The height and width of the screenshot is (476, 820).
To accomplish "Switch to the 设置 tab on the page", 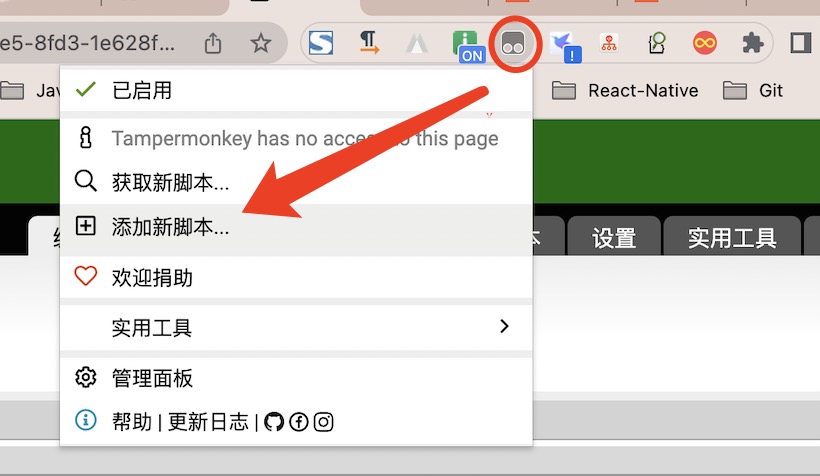I will [x=614, y=237].
